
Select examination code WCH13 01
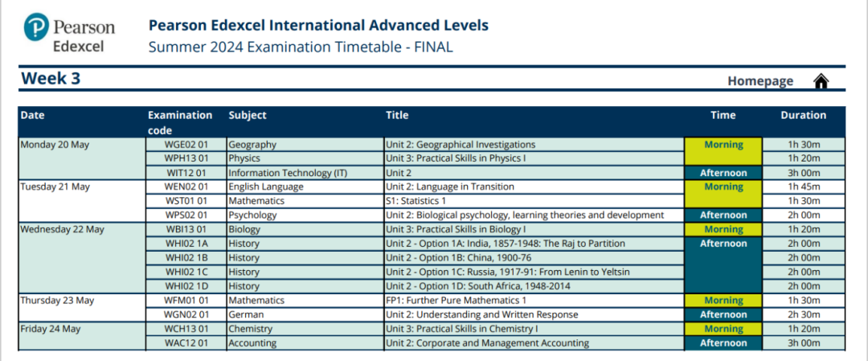click(x=186, y=329)
